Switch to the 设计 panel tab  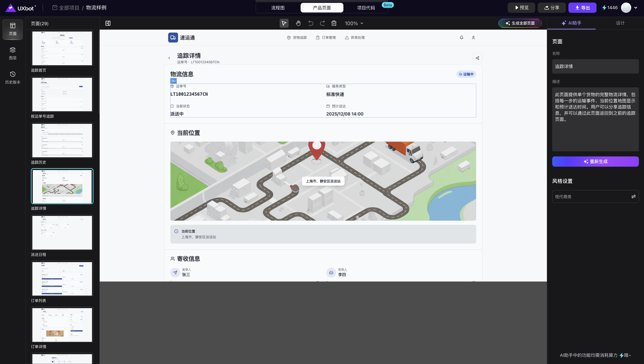(620, 23)
